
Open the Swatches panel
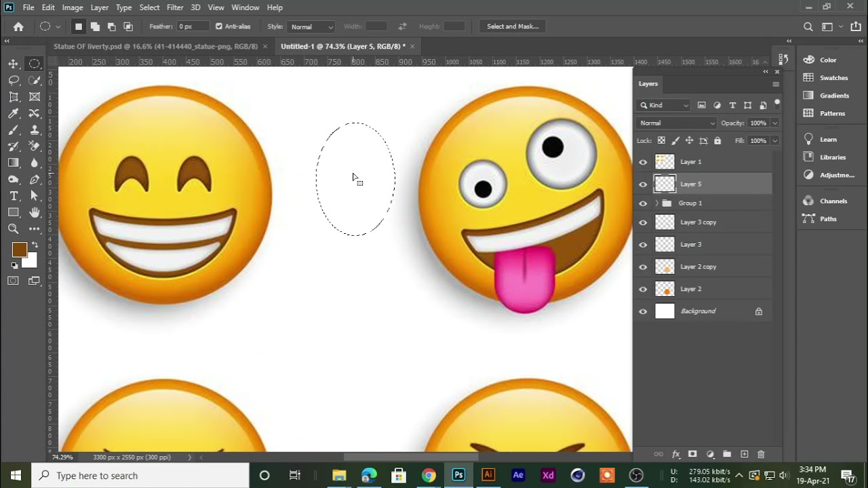(x=833, y=78)
